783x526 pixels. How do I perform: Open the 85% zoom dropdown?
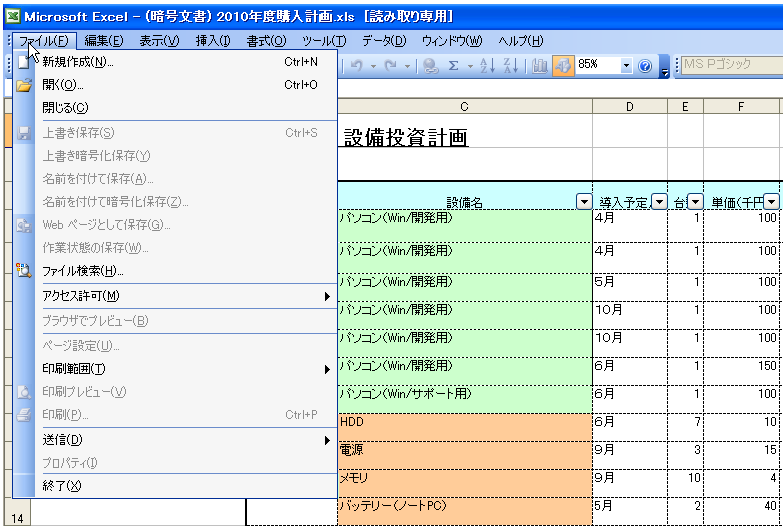pyautogui.click(x=627, y=65)
